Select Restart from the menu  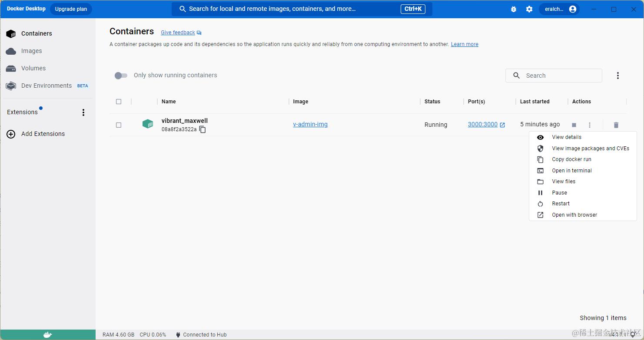pyautogui.click(x=583, y=204)
